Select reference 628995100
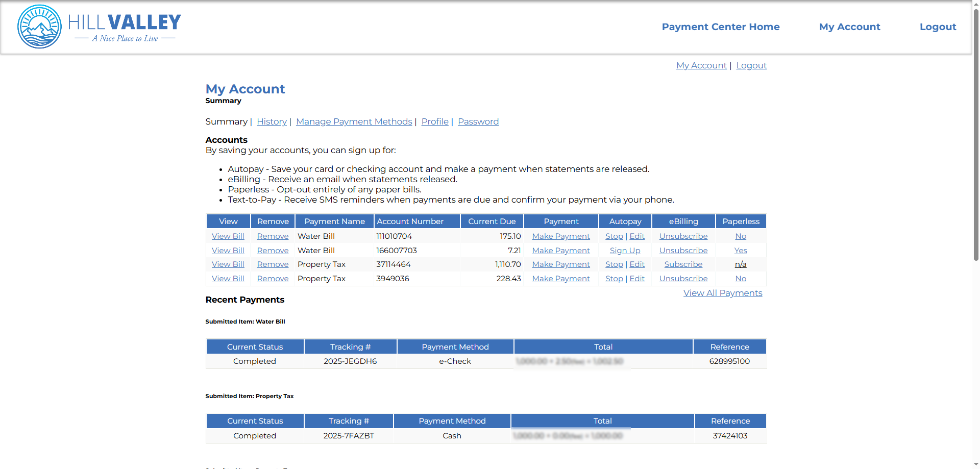 (729, 361)
